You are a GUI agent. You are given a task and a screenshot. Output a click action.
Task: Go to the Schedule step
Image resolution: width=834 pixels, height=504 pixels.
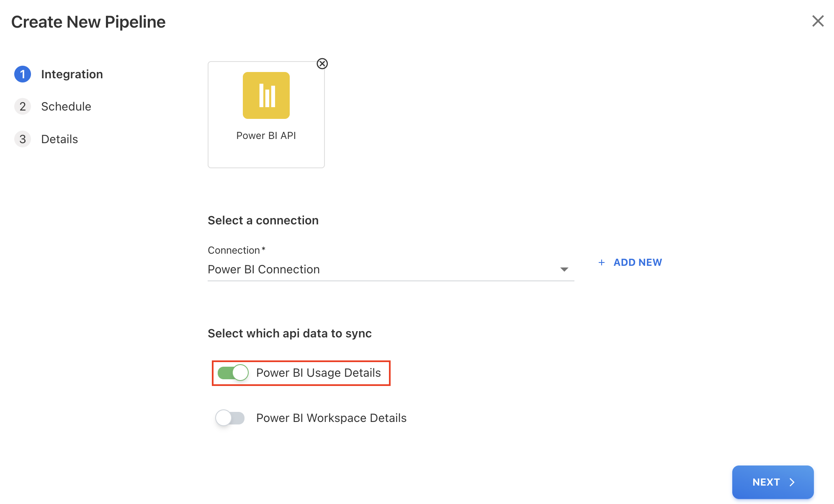coord(66,106)
